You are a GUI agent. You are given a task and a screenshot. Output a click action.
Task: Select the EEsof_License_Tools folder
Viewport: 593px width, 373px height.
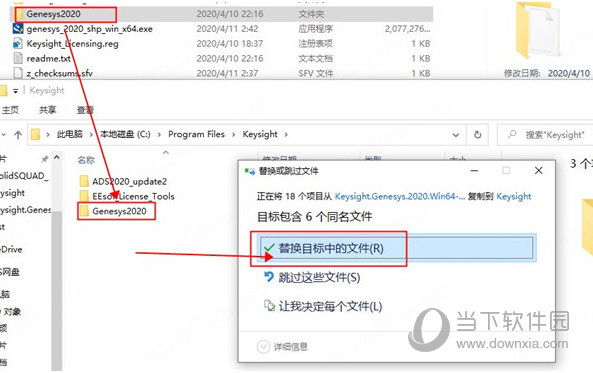point(133,196)
